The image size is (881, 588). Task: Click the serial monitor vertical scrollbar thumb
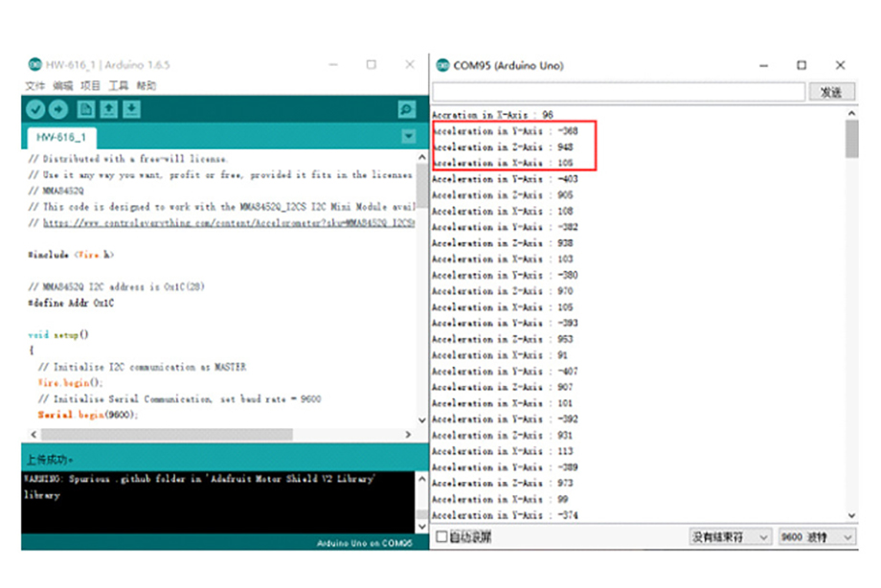click(851, 139)
